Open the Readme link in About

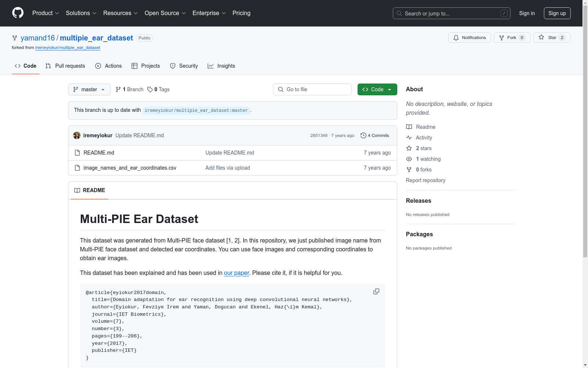point(421,127)
